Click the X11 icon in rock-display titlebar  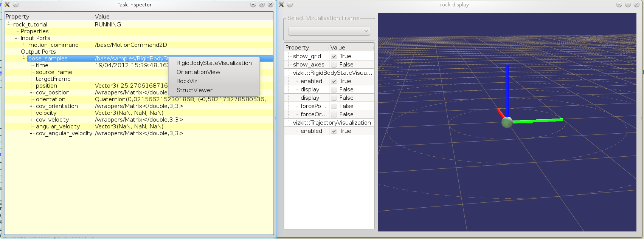tap(281, 5)
